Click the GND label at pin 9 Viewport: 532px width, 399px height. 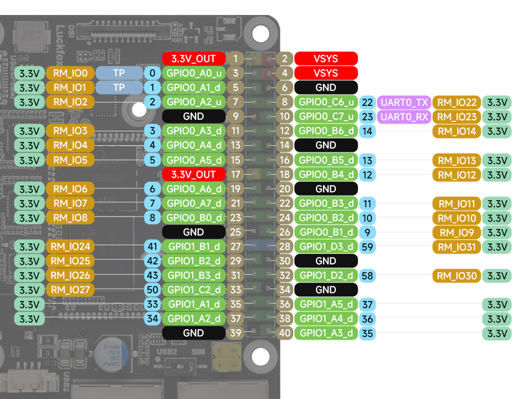(x=193, y=117)
